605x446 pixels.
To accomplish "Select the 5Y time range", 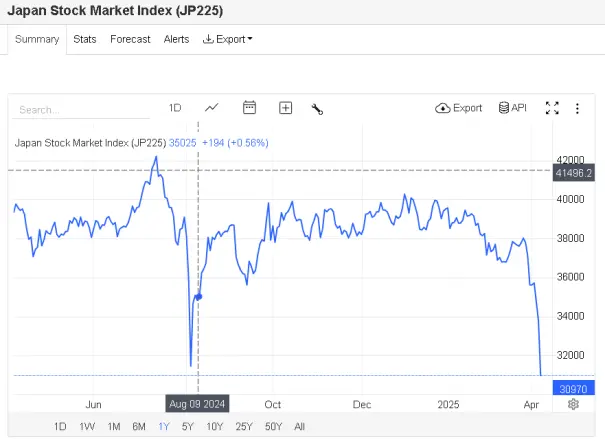I will [188, 426].
